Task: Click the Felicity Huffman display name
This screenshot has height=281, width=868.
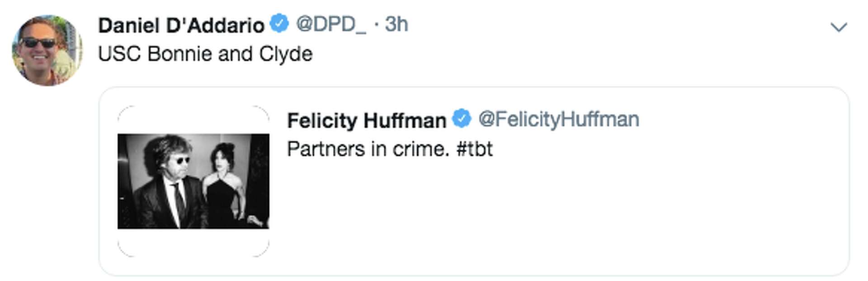Action: point(366,120)
